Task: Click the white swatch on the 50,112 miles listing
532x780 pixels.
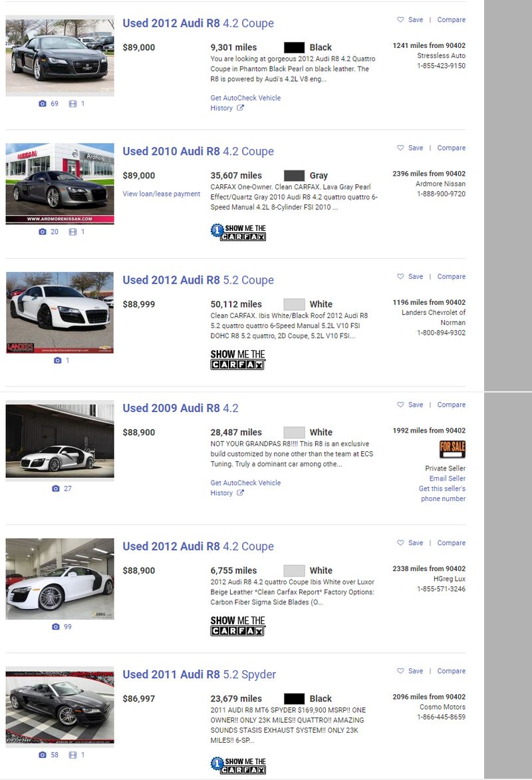Action: [x=295, y=304]
